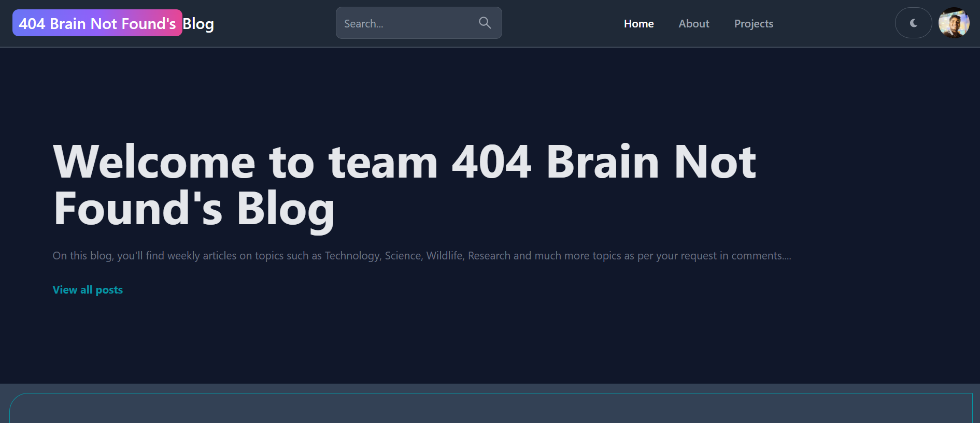Open the Projects page link
Viewport: 980px width, 423px height.
click(x=754, y=24)
